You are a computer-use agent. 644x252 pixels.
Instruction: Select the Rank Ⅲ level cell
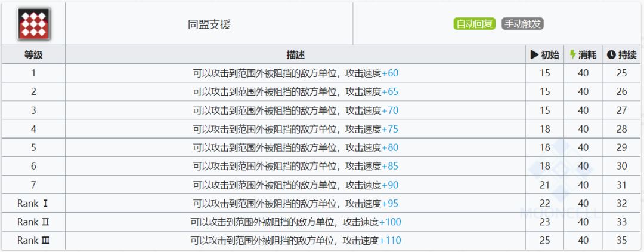33,241
